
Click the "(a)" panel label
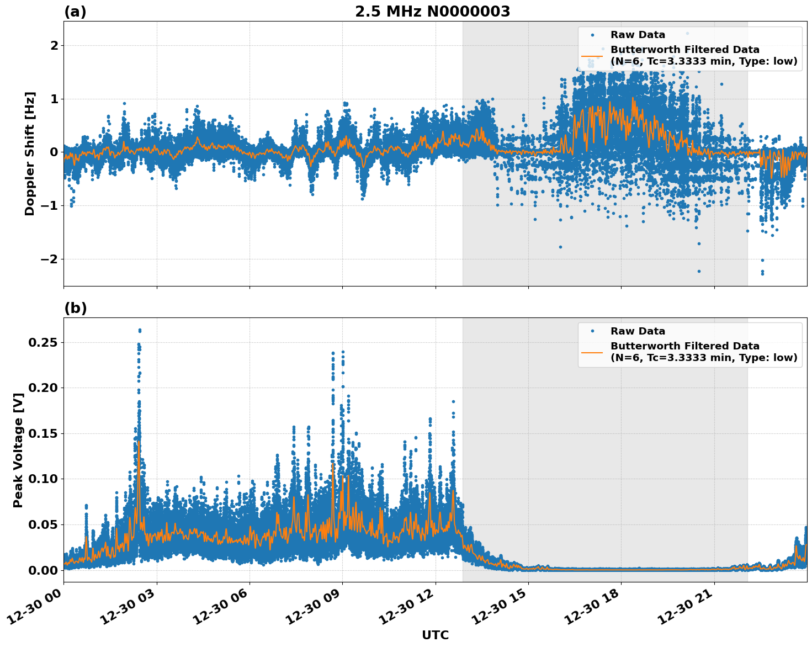[75, 12]
